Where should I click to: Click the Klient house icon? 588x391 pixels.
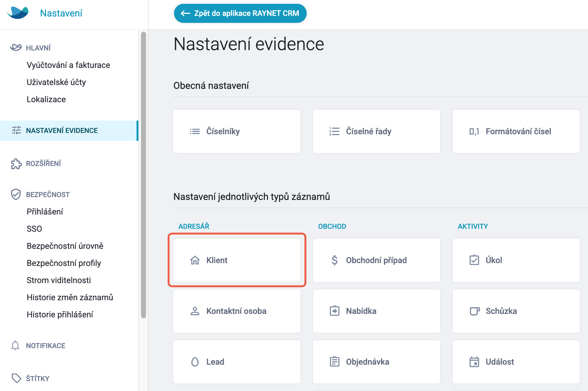[x=195, y=260]
